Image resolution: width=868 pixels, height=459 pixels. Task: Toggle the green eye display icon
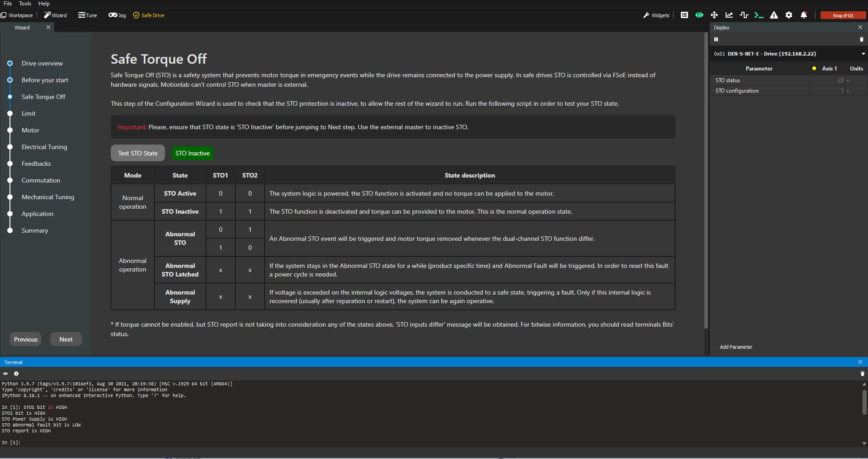(699, 15)
